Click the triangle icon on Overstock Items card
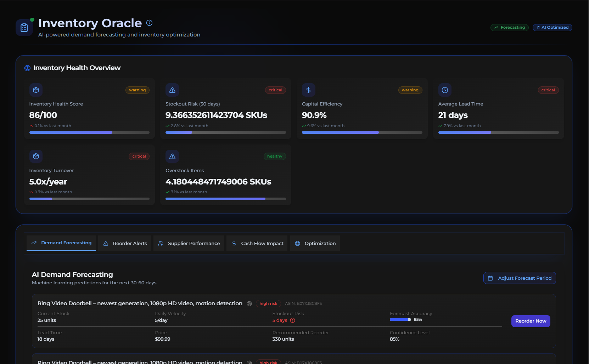Screen dimensions: 589x364 [x=172, y=156]
